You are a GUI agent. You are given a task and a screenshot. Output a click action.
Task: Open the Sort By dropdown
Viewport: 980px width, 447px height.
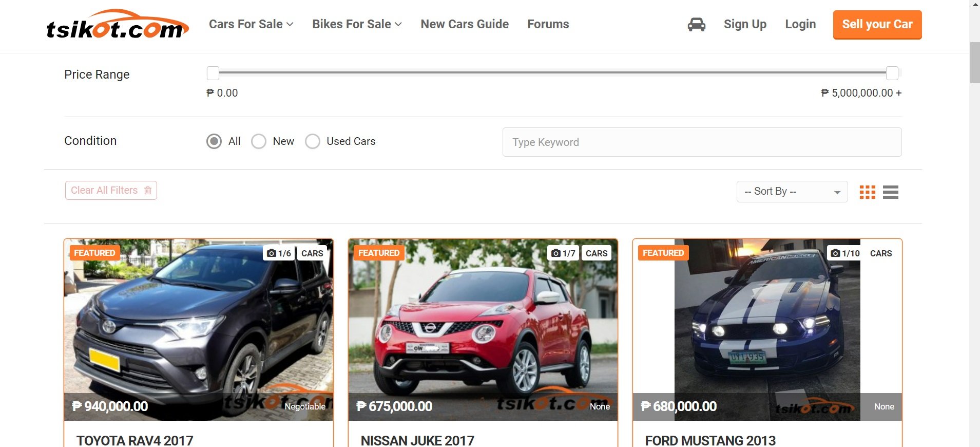[792, 192]
